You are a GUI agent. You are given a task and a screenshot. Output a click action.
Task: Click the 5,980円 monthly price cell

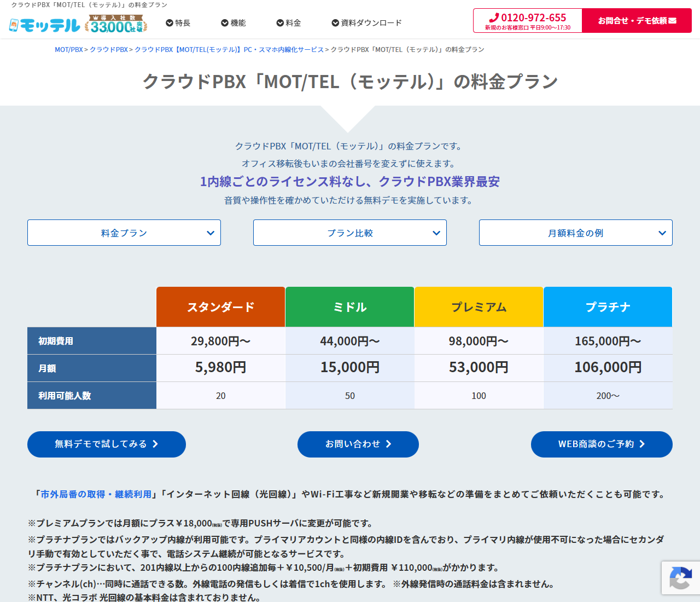tap(221, 368)
